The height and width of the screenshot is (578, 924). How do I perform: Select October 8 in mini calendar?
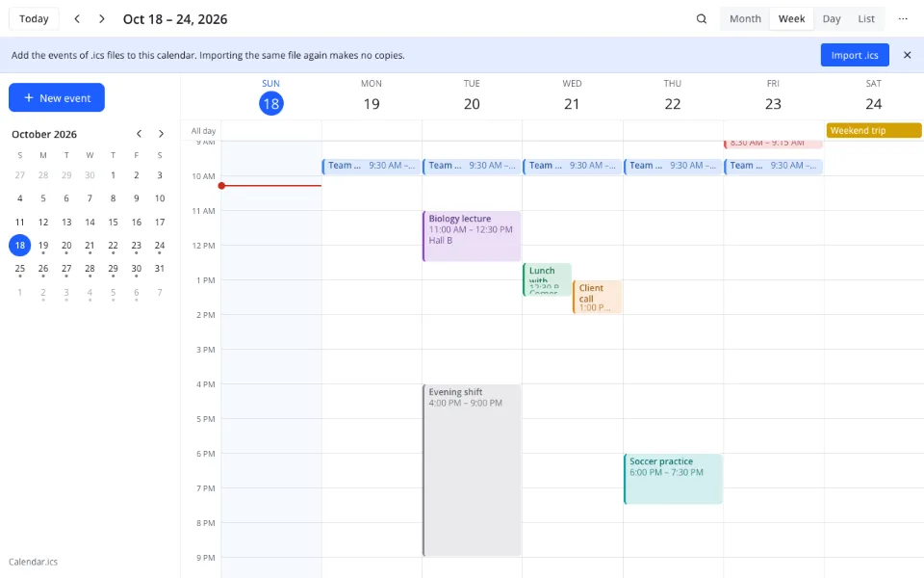[114, 198]
